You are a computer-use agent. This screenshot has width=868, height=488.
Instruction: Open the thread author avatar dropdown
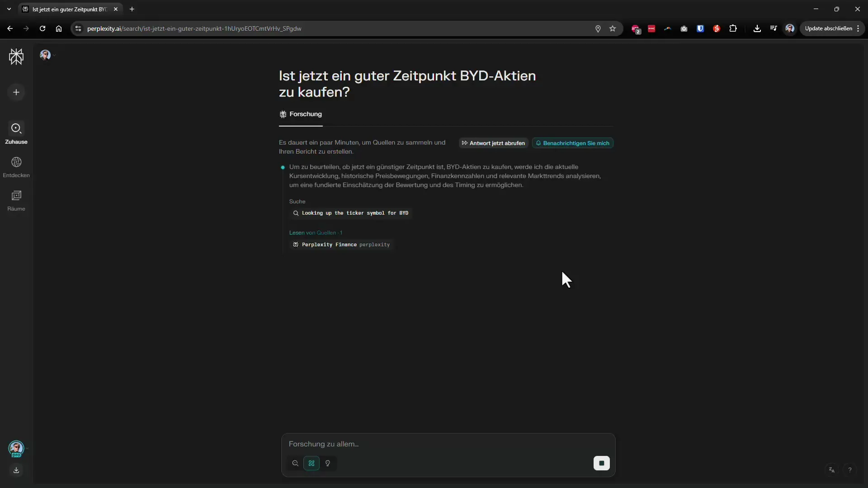pos(47,55)
